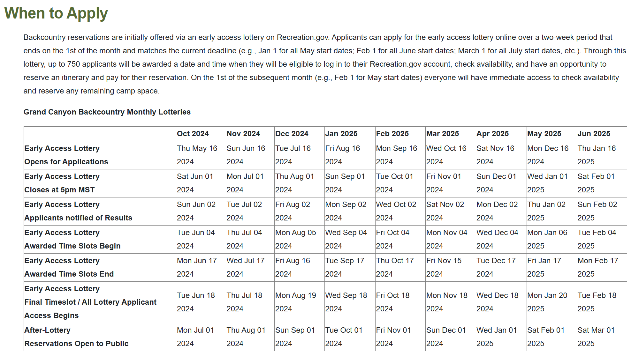Click 'Awarded Time Slots Begin' row header
The height and width of the screenshot is (364, 639).
click(x=72, y=246)
